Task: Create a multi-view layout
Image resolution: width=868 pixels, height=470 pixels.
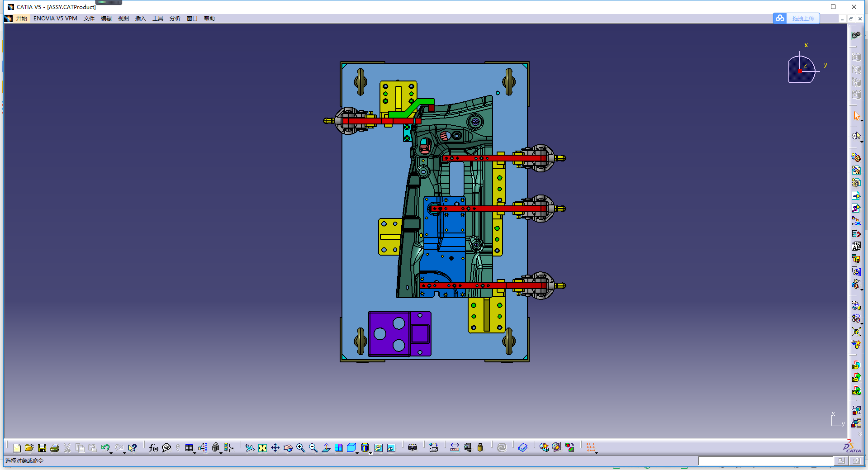Action: 338,448
